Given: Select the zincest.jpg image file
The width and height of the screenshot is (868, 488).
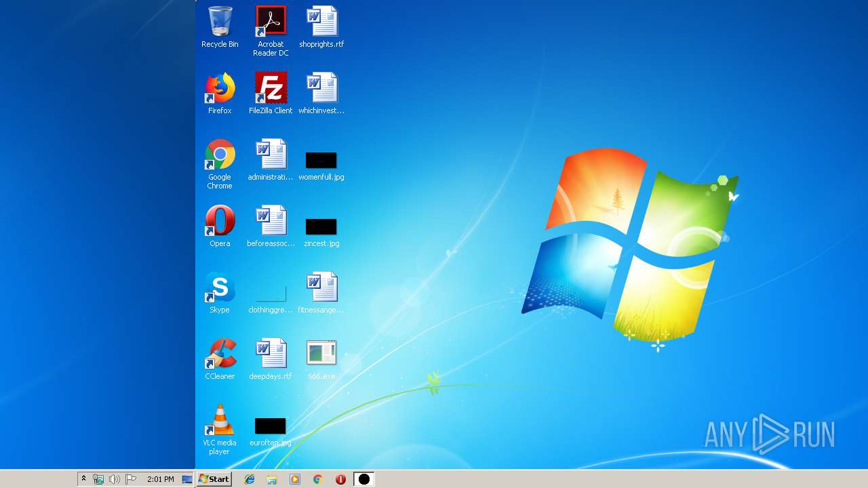Looking at the screenshot, I should (x=321, y=232).
